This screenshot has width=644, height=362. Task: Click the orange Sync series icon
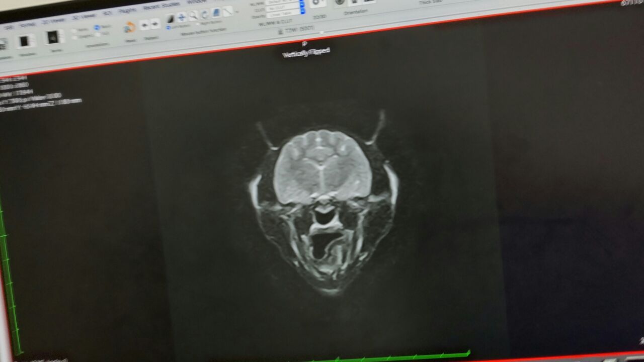point(130,26)
